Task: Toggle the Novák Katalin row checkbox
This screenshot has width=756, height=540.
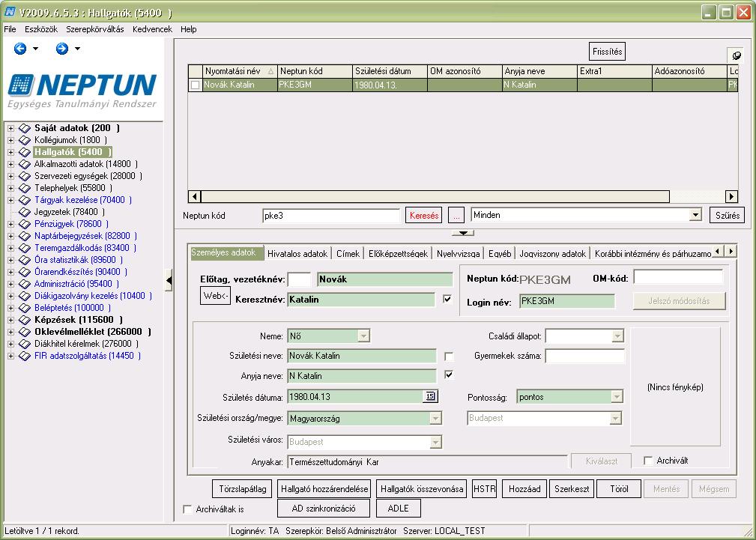Action: (x=195, y=85)
